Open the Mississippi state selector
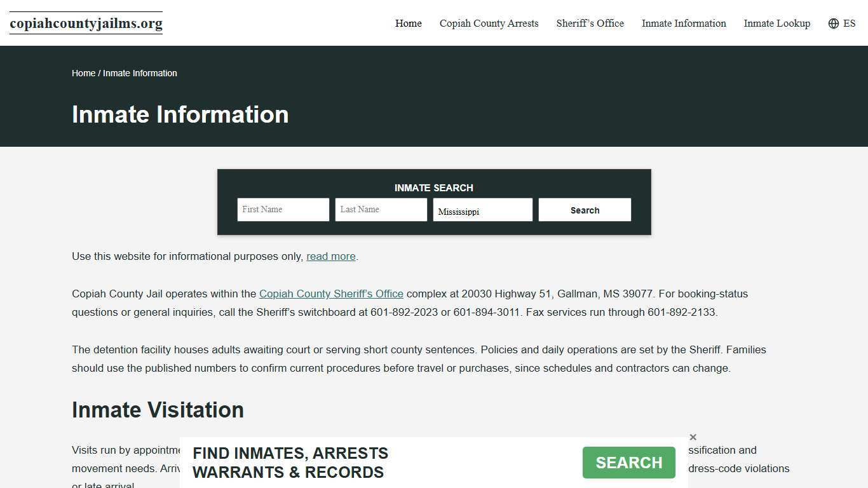 pos(482,210)
